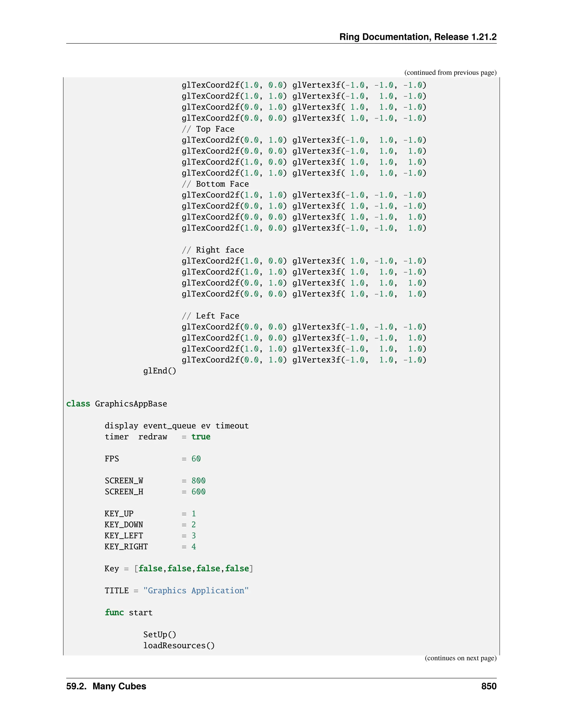
Task: Click the 'class' keyword before GraphicsAppBase
Action: pyautogui.click(x=78, y=404)
